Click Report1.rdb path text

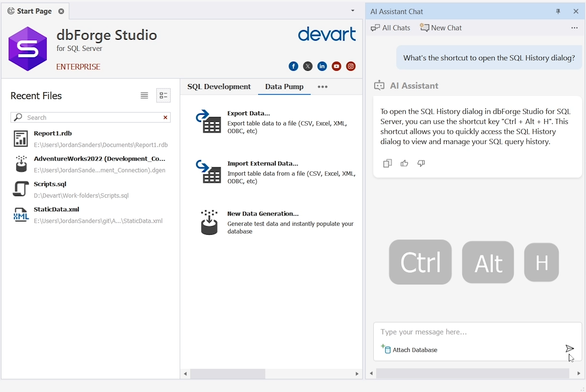point(101,145)
